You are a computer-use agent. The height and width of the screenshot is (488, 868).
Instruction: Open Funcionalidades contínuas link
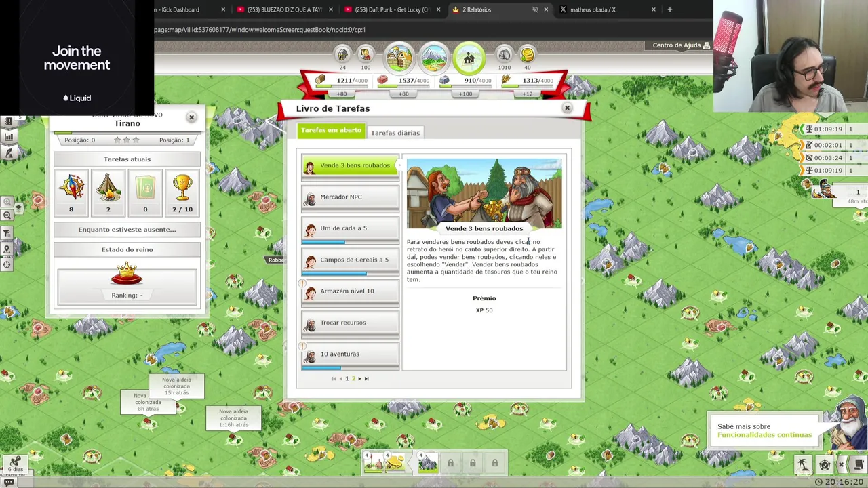[764, 435]
